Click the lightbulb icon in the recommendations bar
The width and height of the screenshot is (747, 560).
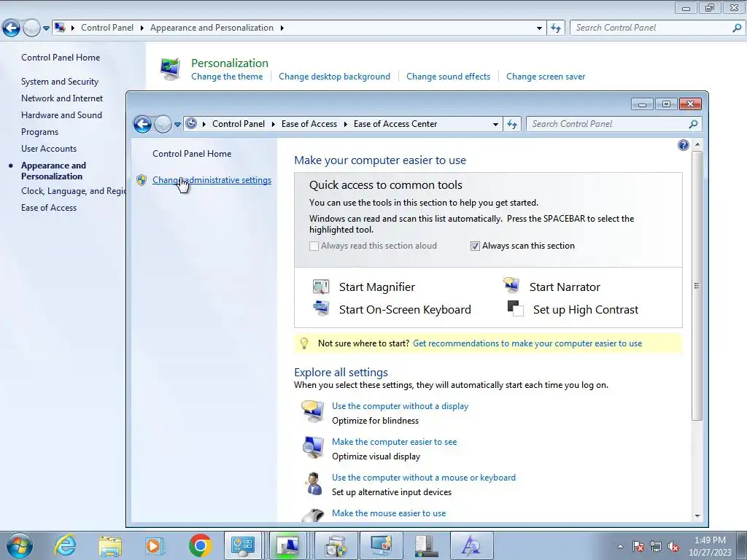304,343
